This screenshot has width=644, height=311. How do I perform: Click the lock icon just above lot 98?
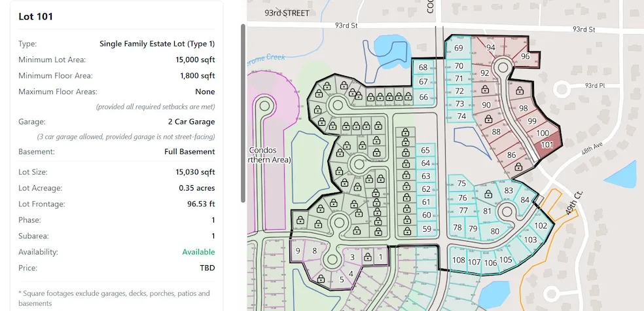(519, 91)
